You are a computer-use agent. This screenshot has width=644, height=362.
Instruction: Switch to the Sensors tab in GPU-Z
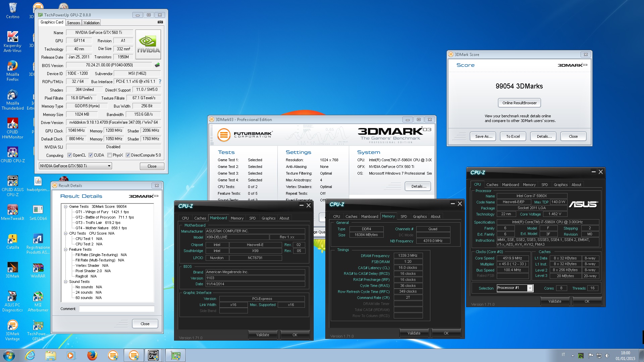(x=73, y=23)
